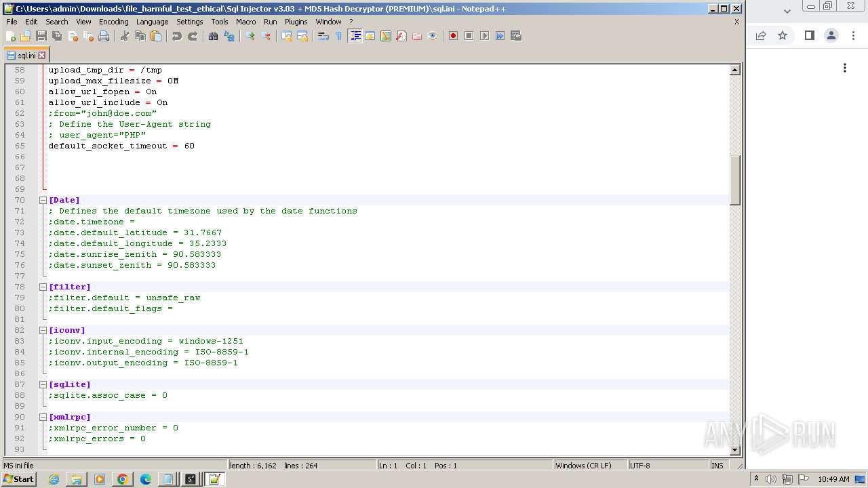Collapse the [iconv] section fold marker
The width and height of the screenshot is (868, 488).
43,330
